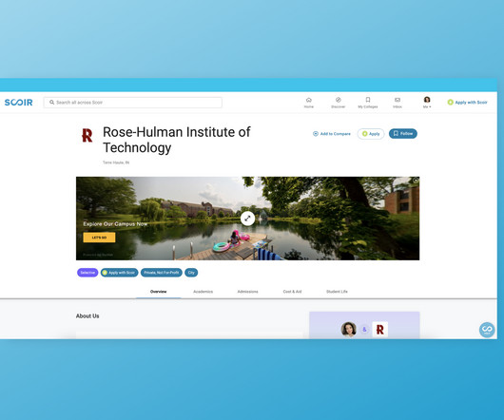Viewport: 504px width, 420px height.
Task: Follow Rose-Hulman Institute of Technology
Action: [x=403, y=134]
